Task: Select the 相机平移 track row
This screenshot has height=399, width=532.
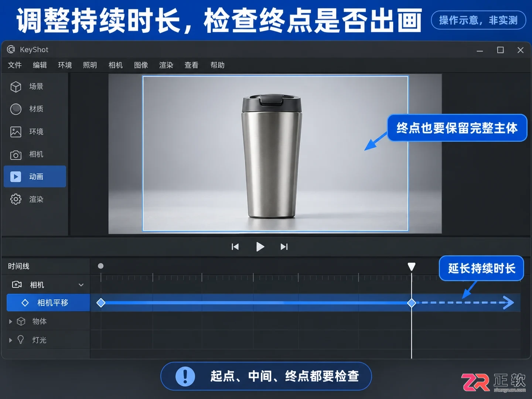Action: click(x=48, y=303)
